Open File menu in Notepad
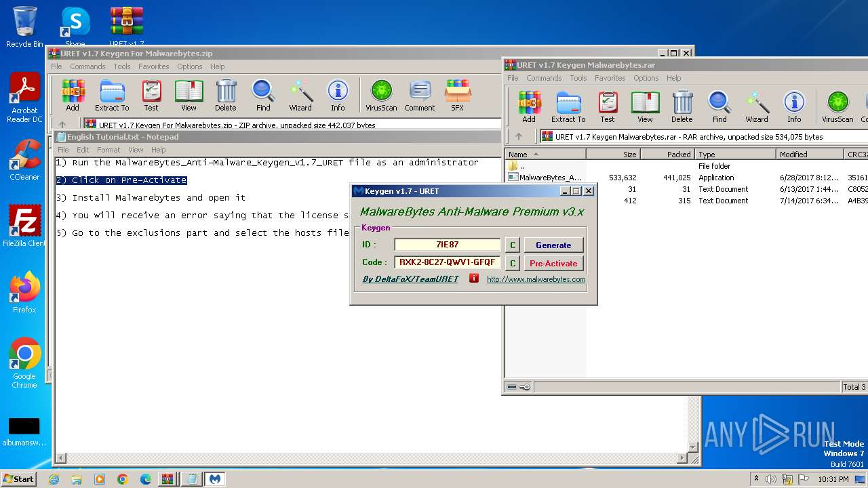Viewport: 868px width, 488px height. pyautogui.click(x=63, y=150)
